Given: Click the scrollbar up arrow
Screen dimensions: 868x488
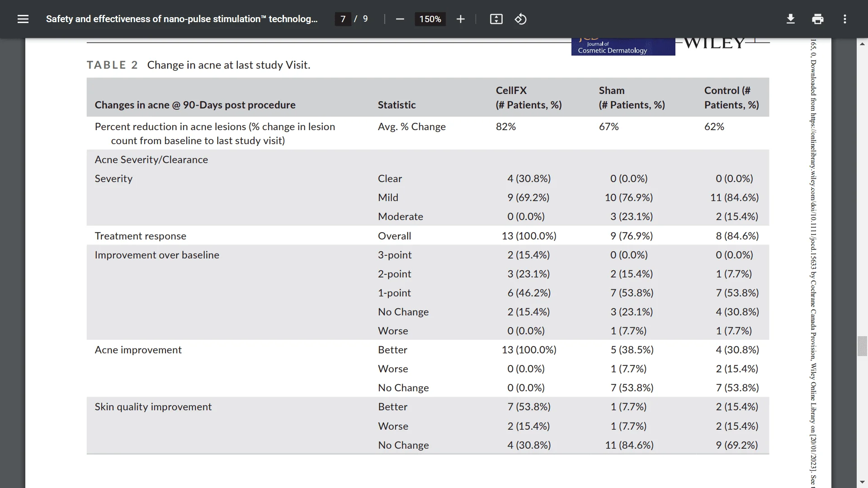Looking at the screenshot, I should (x=862, y=44).
